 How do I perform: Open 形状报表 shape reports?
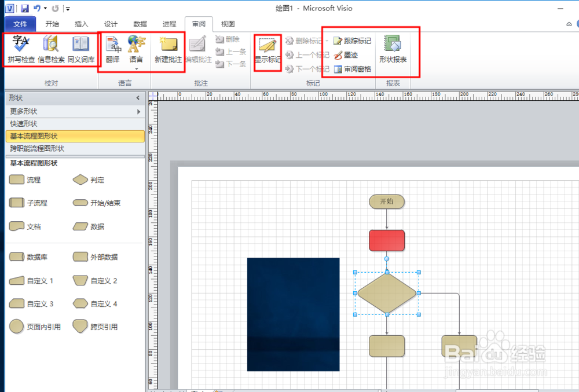393,49
